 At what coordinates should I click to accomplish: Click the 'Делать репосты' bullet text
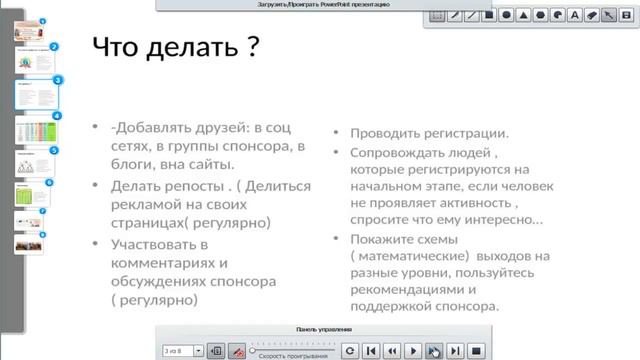(211, 204)
